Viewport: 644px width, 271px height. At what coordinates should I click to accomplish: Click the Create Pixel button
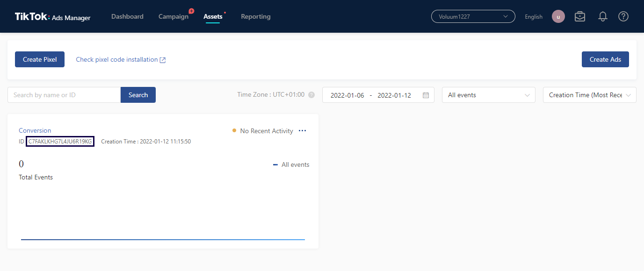click(x=40, y=59)
